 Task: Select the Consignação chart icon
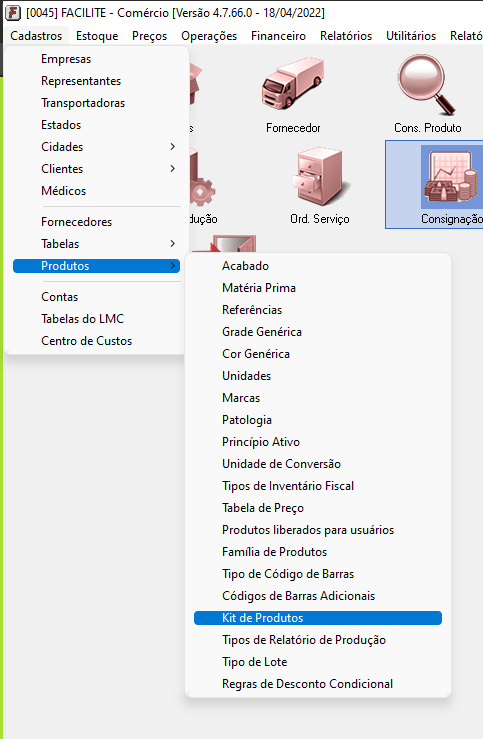point(450,177)
